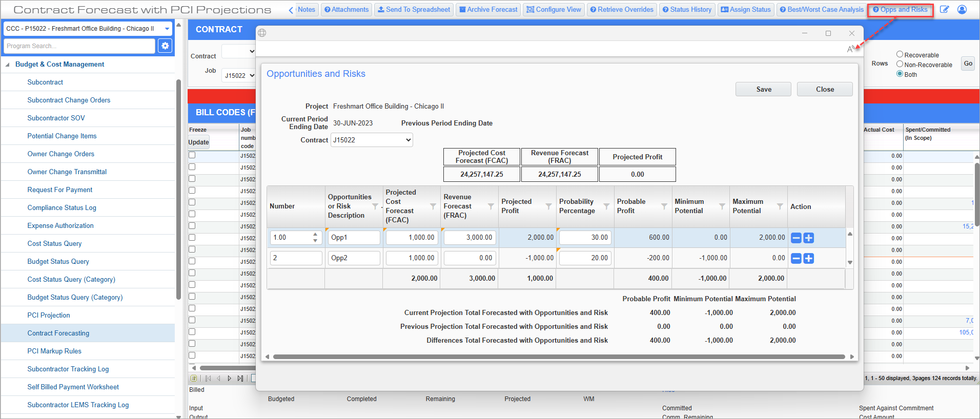Tick the first Freeze checkbox below the Update button
Viewport: 980px width, 419px height.
[x=192, y=155]
